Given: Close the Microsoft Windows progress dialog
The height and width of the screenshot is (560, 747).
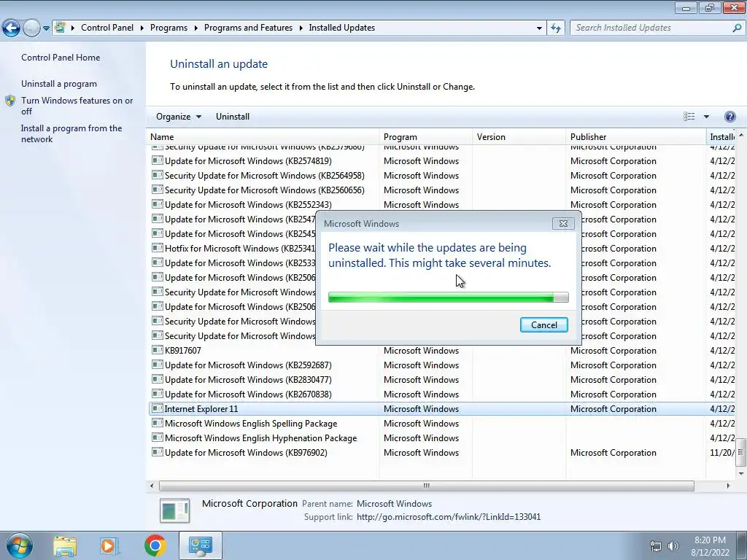Looking at the screenshot, I should point(563,223).
